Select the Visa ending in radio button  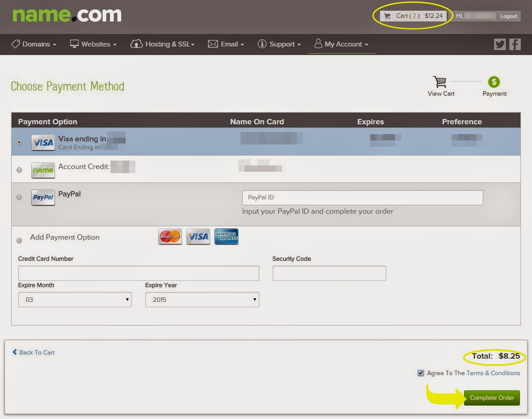click(19, 142)
